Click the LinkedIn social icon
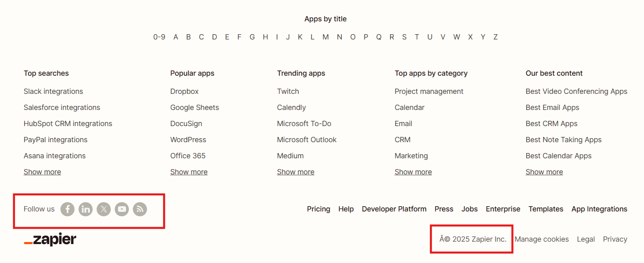Image resolution: width=644 pixels, height=263 pixels. (85, 209)
